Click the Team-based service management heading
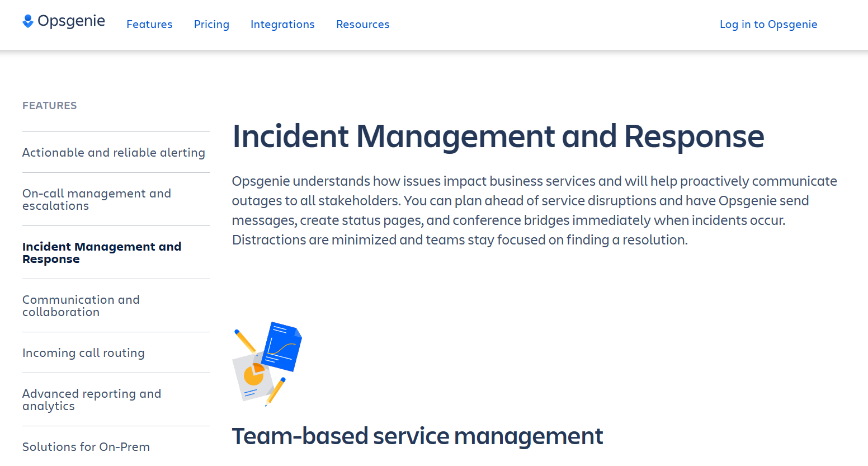This screenshot has height=466, width=868. pos(417,436)
